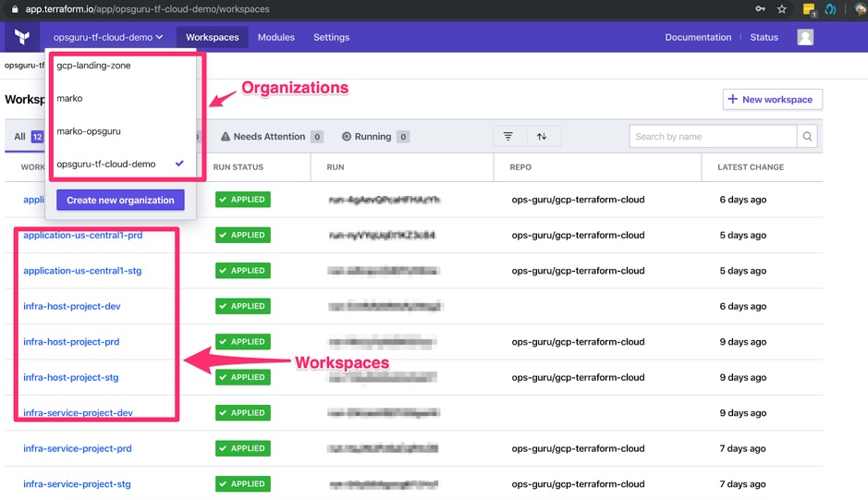The image size is (868, 500).
Task: Go to Settings in top navigation
Action: point(331,37)
